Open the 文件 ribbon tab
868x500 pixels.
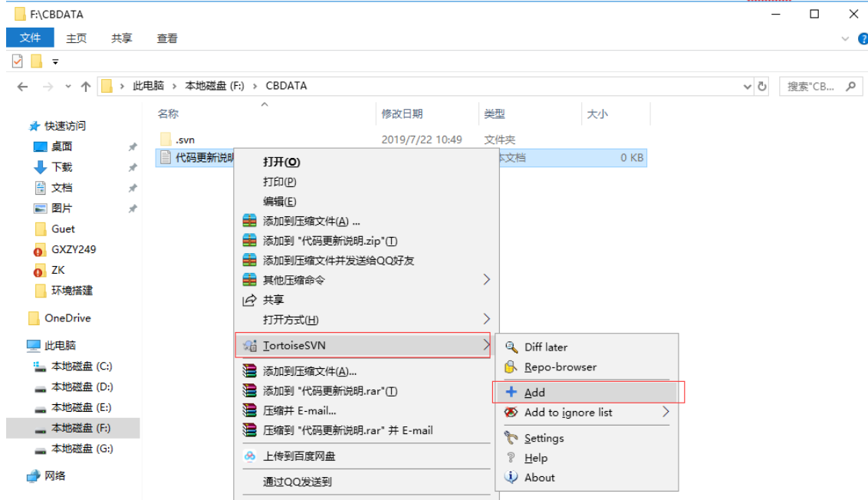(x=30, y=38)
